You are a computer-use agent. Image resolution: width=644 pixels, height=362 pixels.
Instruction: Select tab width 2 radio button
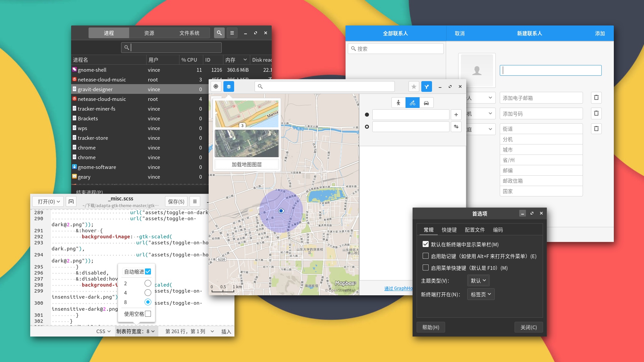pos(148,283)
